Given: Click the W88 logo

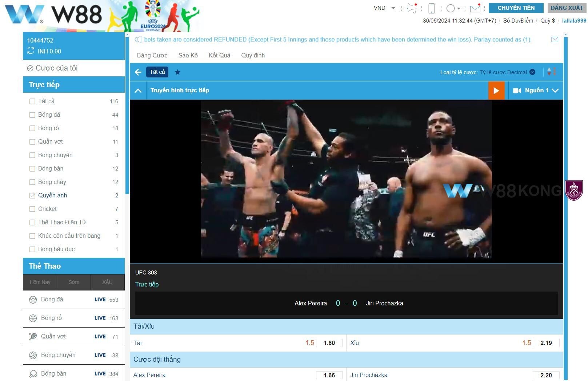Looking at the screenshot, I should [x=53, y=15].
